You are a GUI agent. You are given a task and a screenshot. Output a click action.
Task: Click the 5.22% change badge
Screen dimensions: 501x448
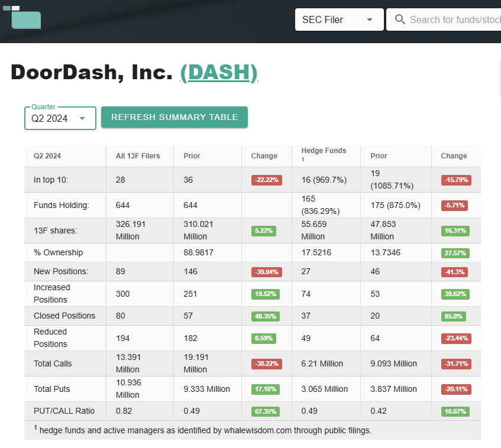point(264,231)
